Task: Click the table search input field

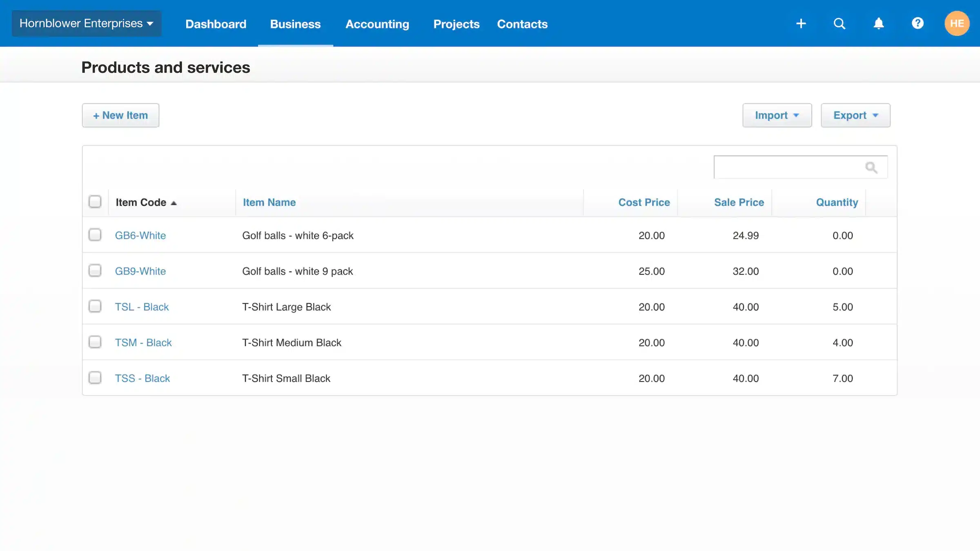Action: [x=788, y=167]
